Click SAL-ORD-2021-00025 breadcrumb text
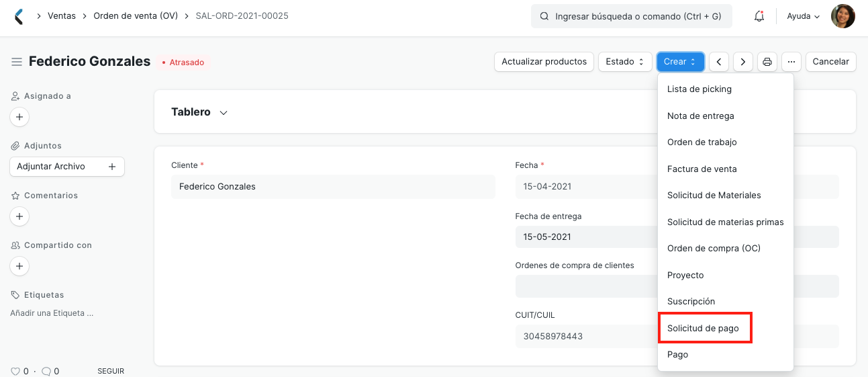This screenshot has height=377, width=868. coord(242,15)
